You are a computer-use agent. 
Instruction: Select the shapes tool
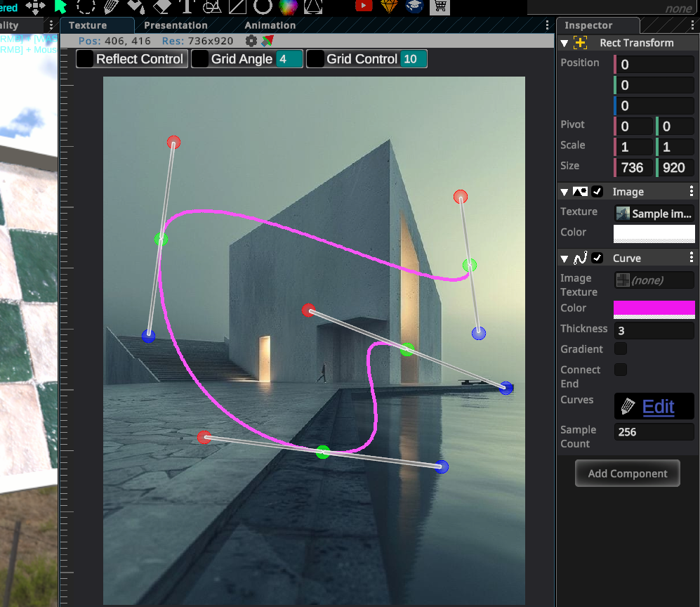[x=212, y=6]
